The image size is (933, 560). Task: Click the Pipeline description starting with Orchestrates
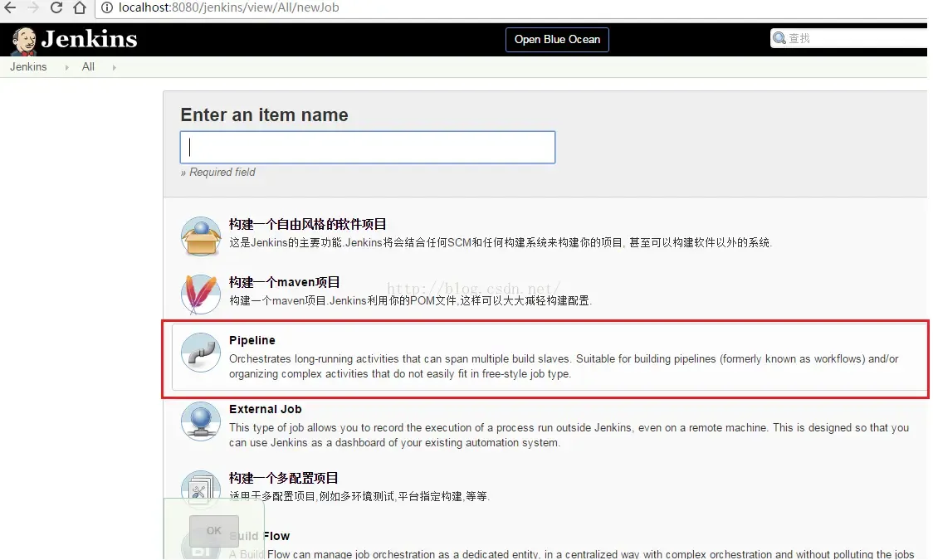tap(564, 366)
